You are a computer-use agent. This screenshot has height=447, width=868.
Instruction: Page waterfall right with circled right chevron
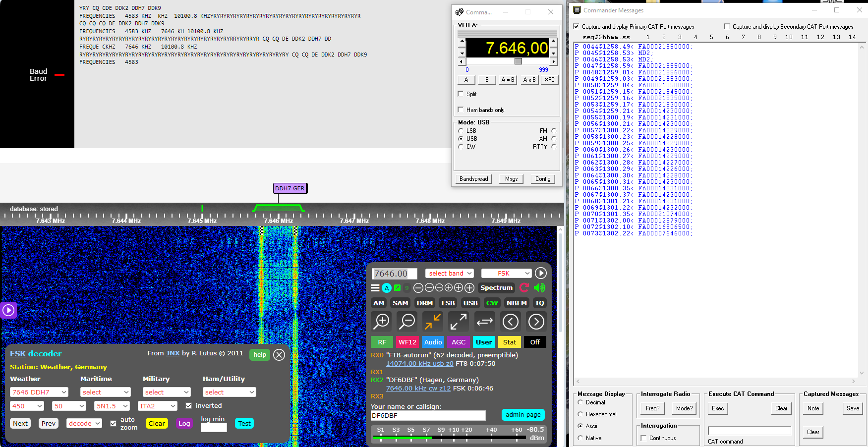(536, 322)
